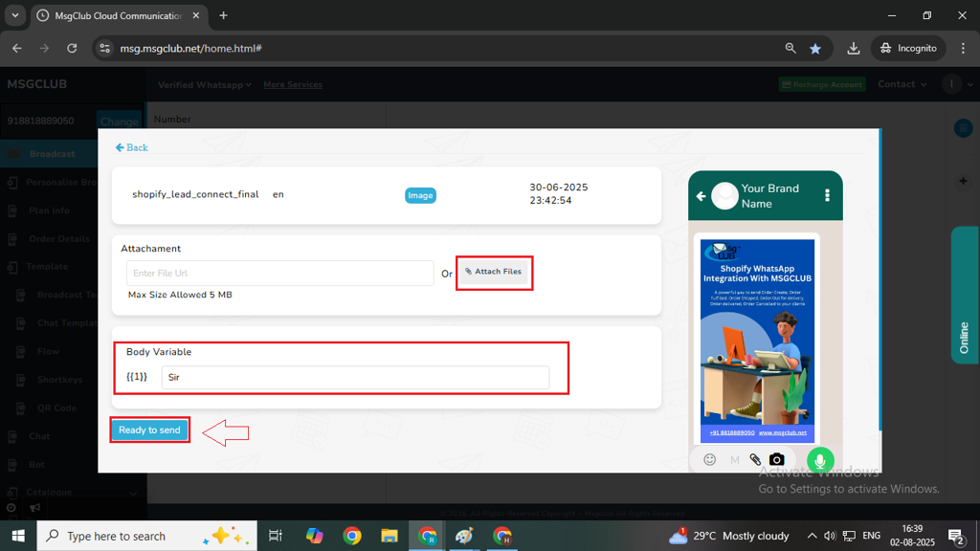Open a new browser tab
980x551 pixels.
point(223,15)
